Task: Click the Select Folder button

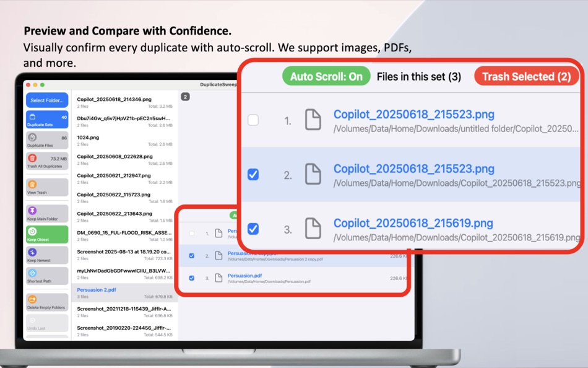Action: (47, 100)
